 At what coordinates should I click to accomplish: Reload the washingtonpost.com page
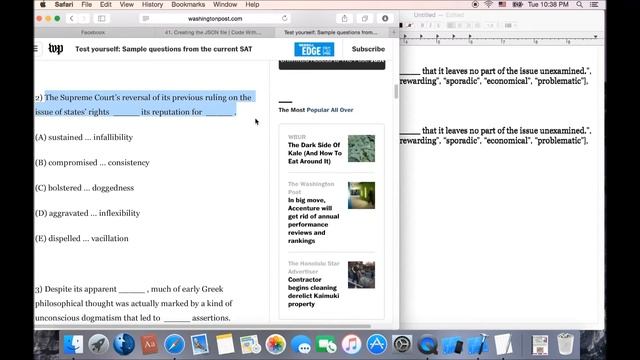point(284,18)
